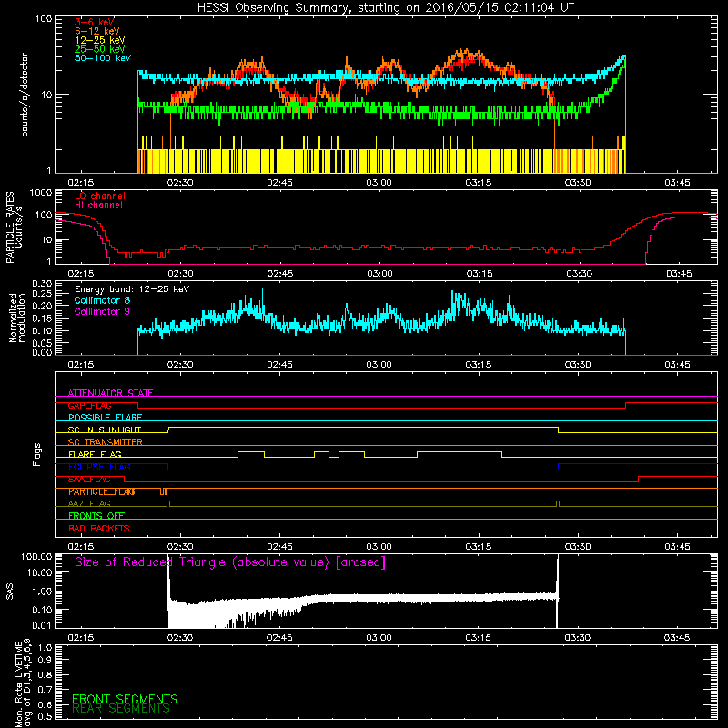This screenshot has height=728, width=728.
Task: Click the 03:30 tick on modulation plot
Action: 578,365
